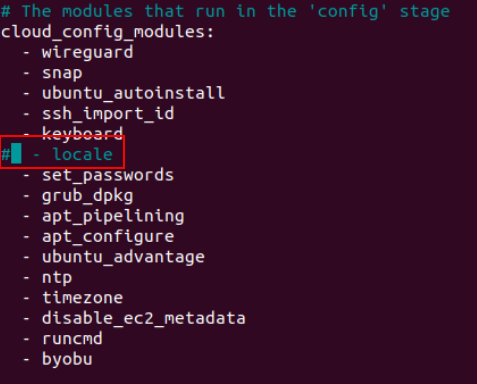The image size is (477, 384).
Task: Select the ssh_import_id entry
Action: [99, 114]
